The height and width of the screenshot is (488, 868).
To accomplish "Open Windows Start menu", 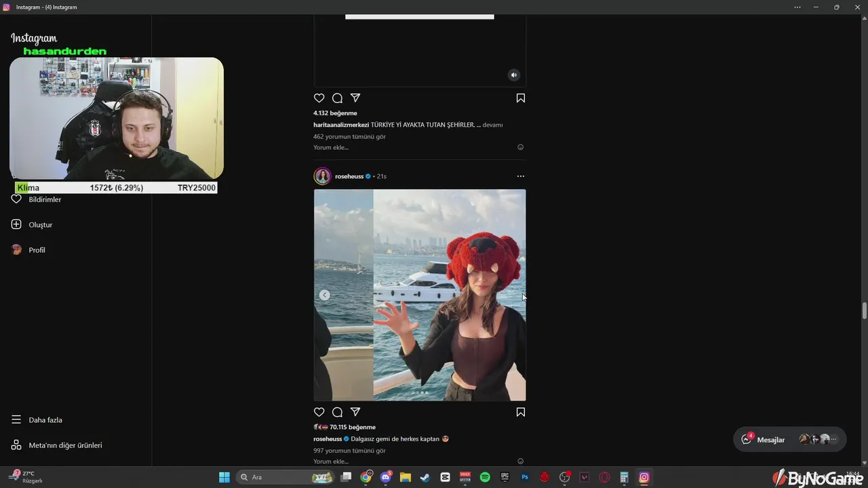I will [x=224, y=477].
